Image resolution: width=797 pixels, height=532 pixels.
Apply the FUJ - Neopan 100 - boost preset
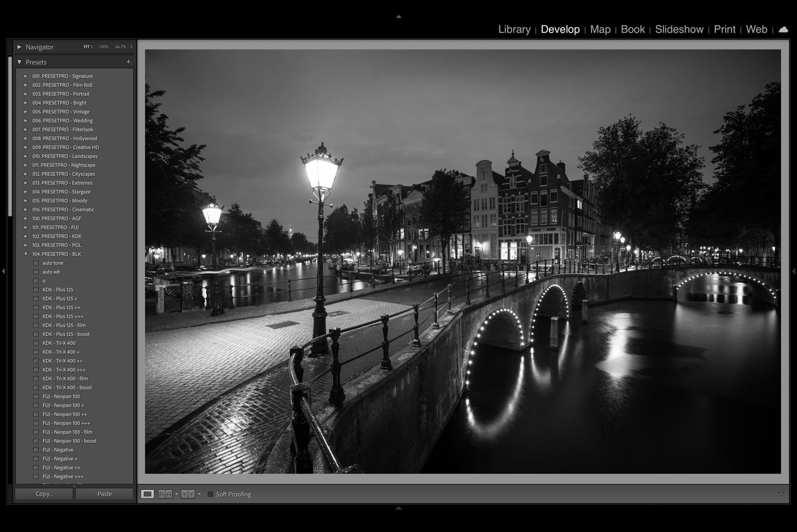point(70,441)
